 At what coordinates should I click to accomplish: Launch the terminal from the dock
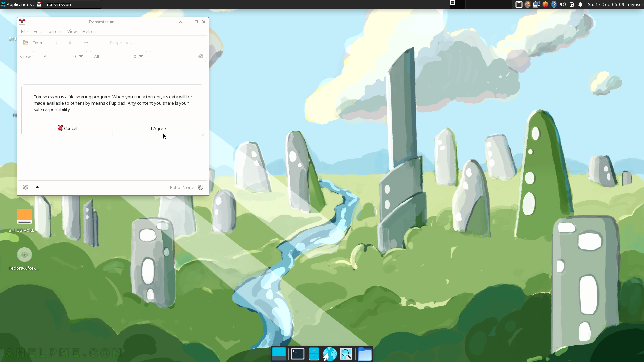click(x=298, y=354)
